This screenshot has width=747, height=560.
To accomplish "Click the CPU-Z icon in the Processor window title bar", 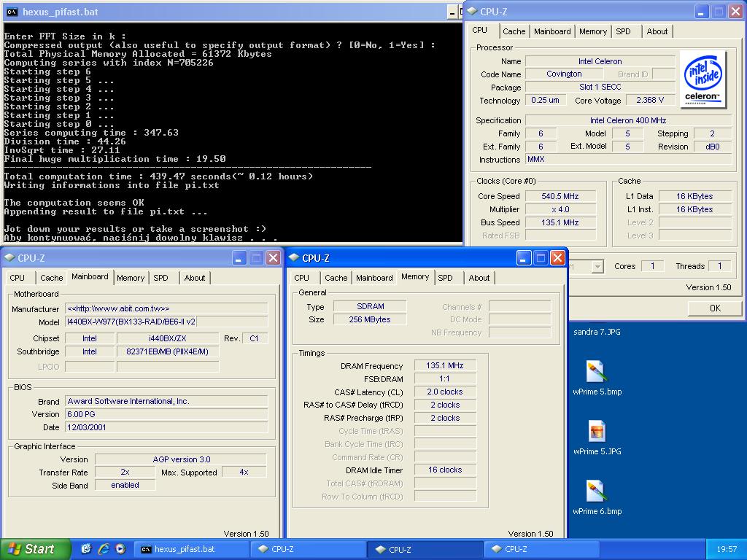I will coord(472,12).
